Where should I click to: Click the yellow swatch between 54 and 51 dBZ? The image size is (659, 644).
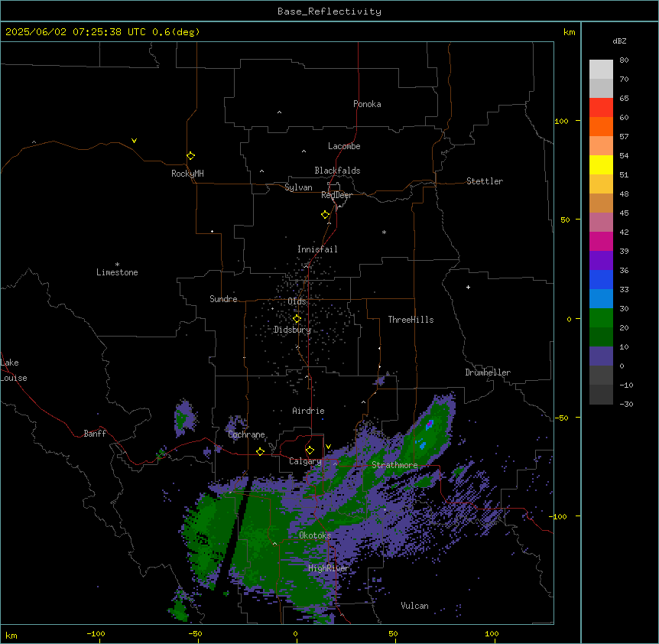601,164
